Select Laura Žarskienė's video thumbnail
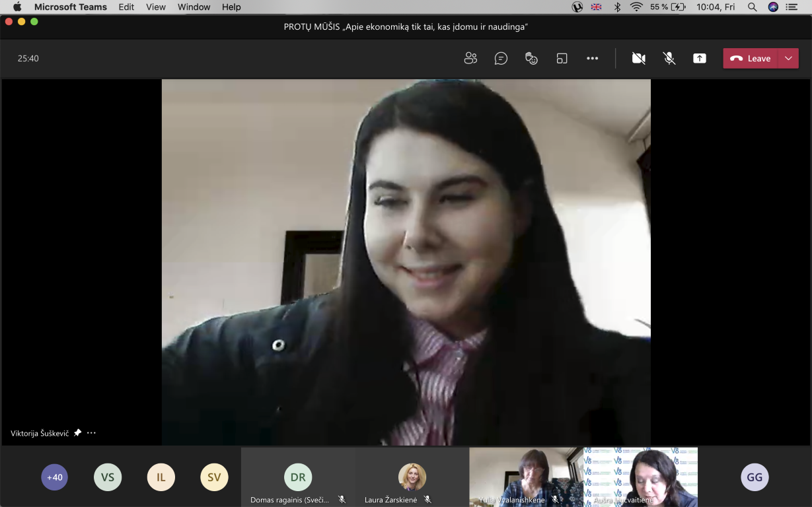 click(412, 477)
